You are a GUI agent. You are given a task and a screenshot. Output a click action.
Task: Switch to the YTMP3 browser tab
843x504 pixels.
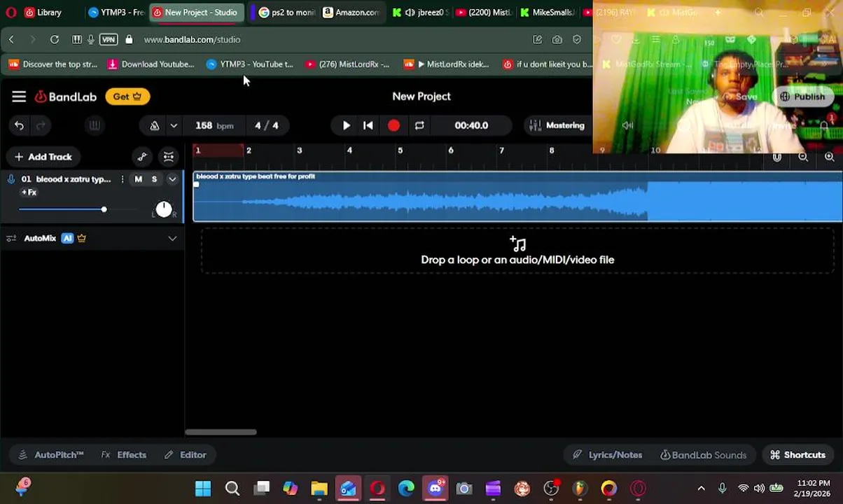[x=116, y=13]
